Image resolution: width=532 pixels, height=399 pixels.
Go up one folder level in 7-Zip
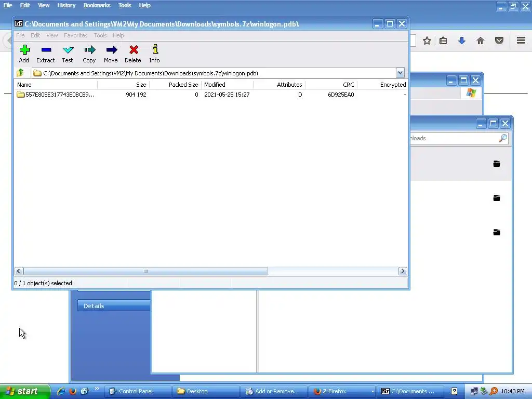click(x=20, y=73)
